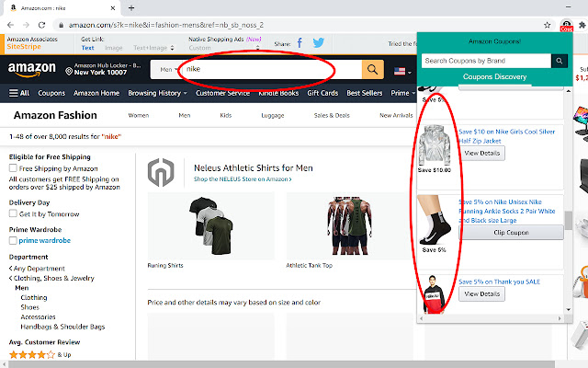Open the extensions puzzle icon

(x=582, y=25)
